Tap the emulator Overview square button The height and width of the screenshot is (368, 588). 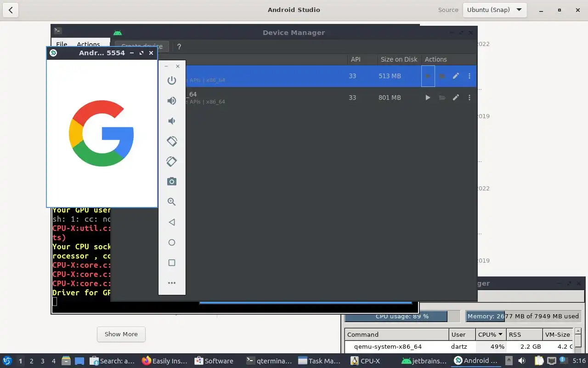[172, 263]
